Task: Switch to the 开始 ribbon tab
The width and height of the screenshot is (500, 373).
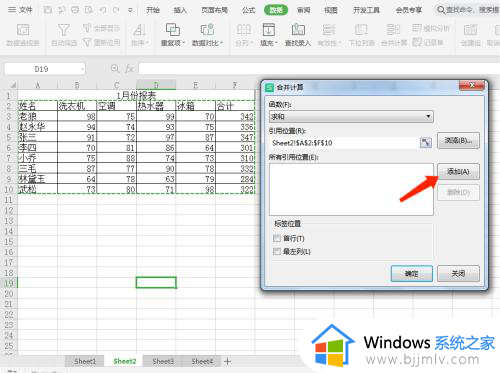Action: [x=153, y=10]
